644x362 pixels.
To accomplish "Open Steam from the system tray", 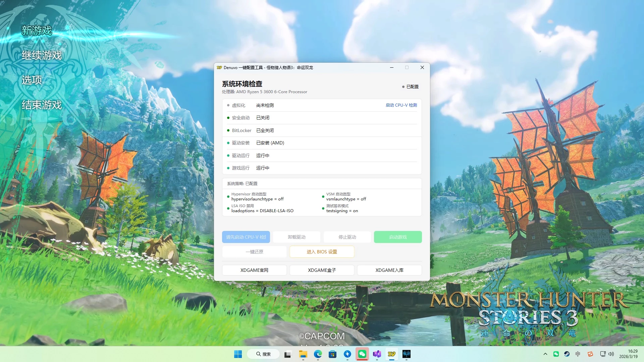I will [x=567, y=354].
